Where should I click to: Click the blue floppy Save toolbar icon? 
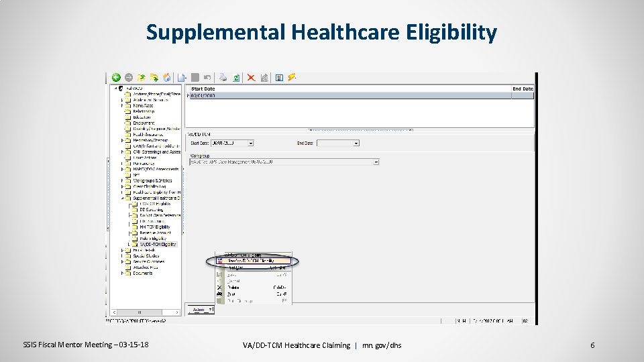coord(279,78)
